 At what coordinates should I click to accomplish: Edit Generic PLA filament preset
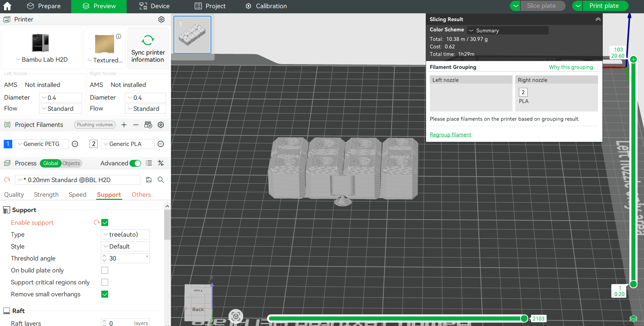161,144
